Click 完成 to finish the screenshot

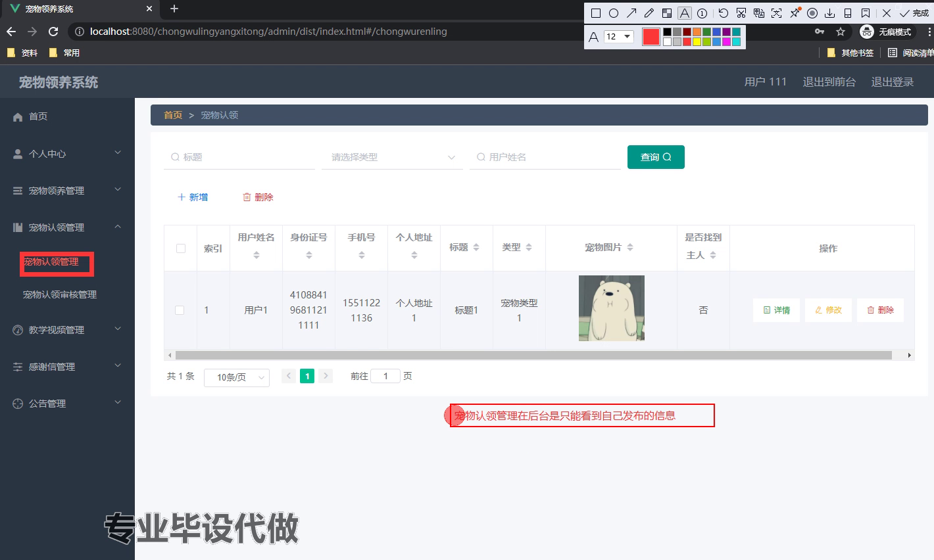(x=914, y=13)
